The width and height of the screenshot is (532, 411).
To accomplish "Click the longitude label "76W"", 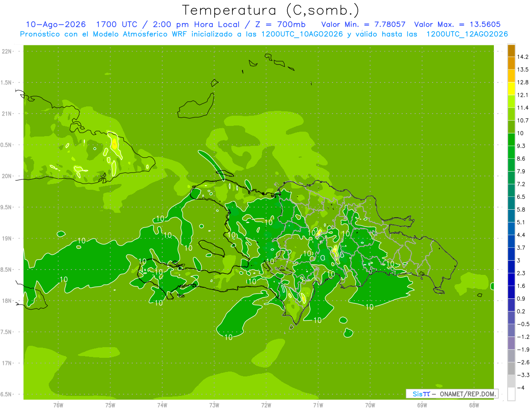I will click(x=58, y=405).
